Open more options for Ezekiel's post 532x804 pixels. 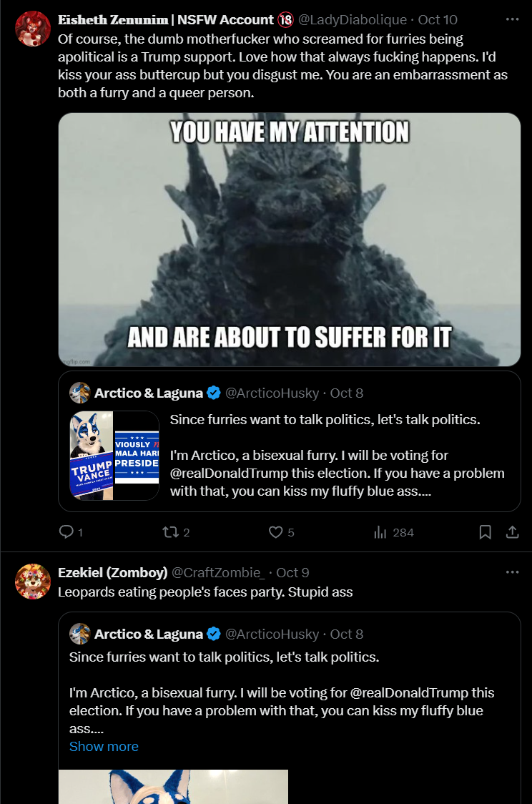[512, 572]
